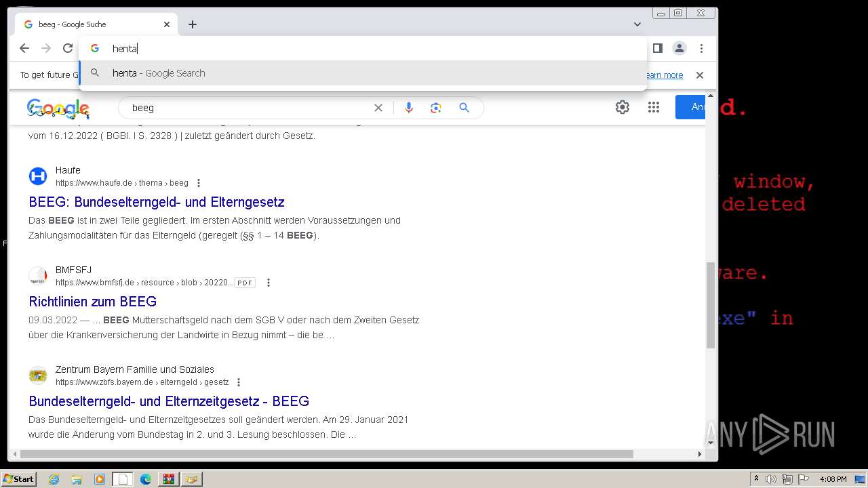Click the Zentrum Bayern site favicon
868x488 pixels.
(38, 375)
